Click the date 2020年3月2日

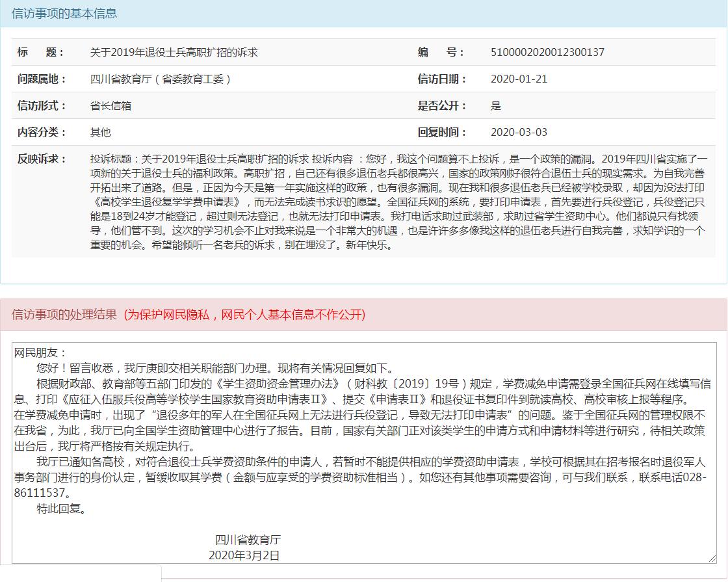[244, 555]
